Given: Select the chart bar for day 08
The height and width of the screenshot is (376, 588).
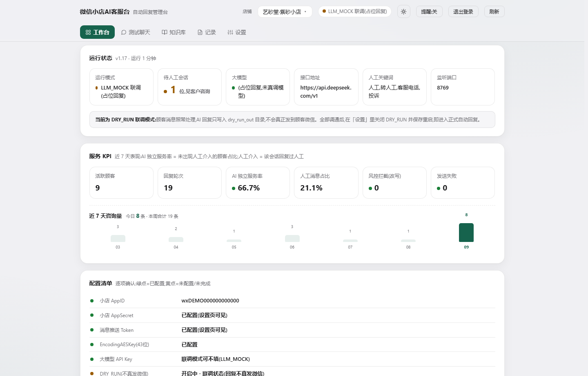Looking at the screenshot, I should (408, 241).
